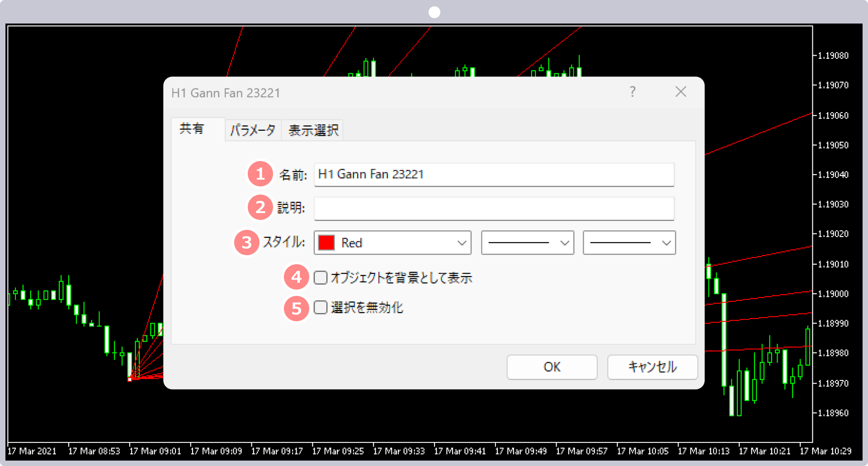Click キャンセル to cancel changes

(652, 367)
